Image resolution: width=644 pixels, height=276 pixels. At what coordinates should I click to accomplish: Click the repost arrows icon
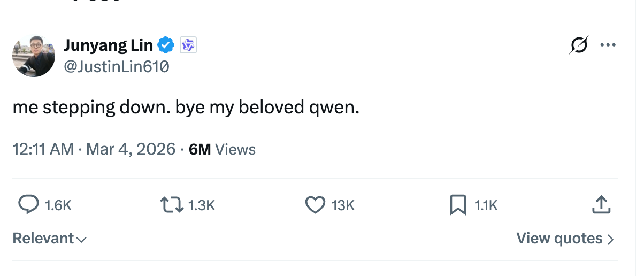coord(172,204)
